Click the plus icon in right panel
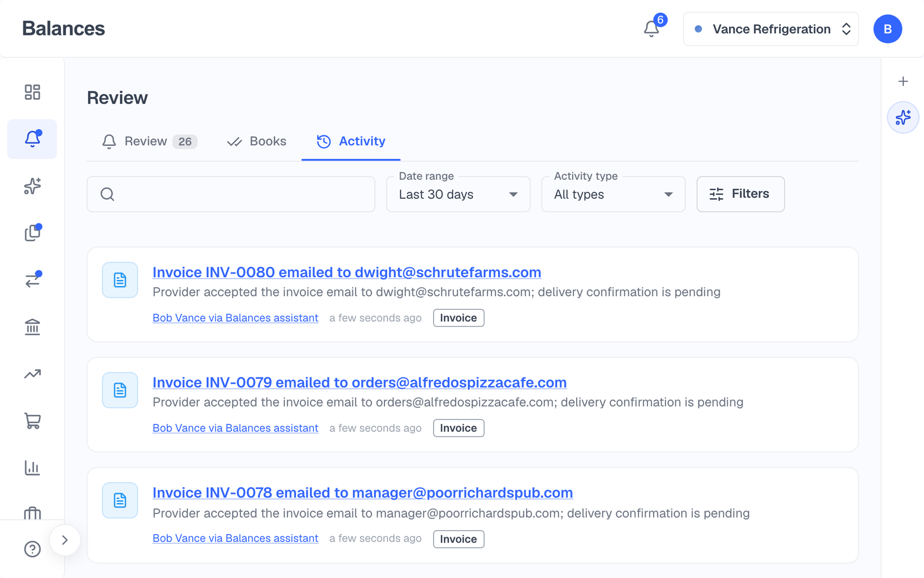924x578 pixels. click(x=903, y=81)
